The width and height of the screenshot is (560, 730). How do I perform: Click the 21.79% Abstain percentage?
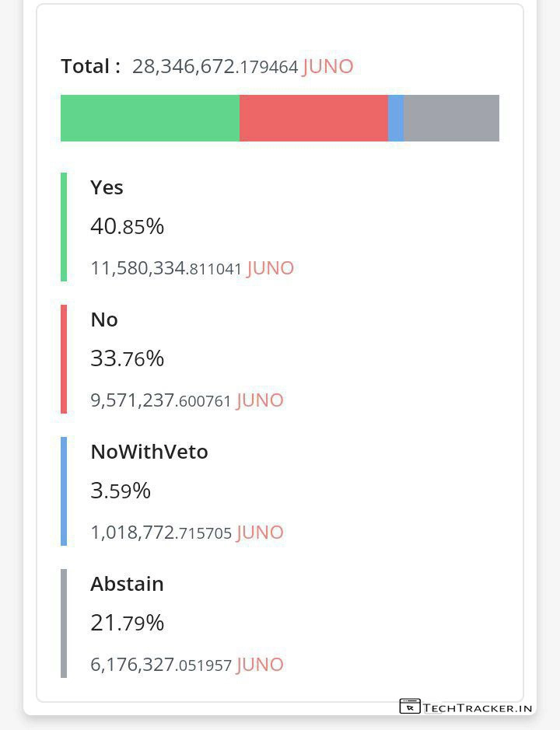tap(127, 623)
